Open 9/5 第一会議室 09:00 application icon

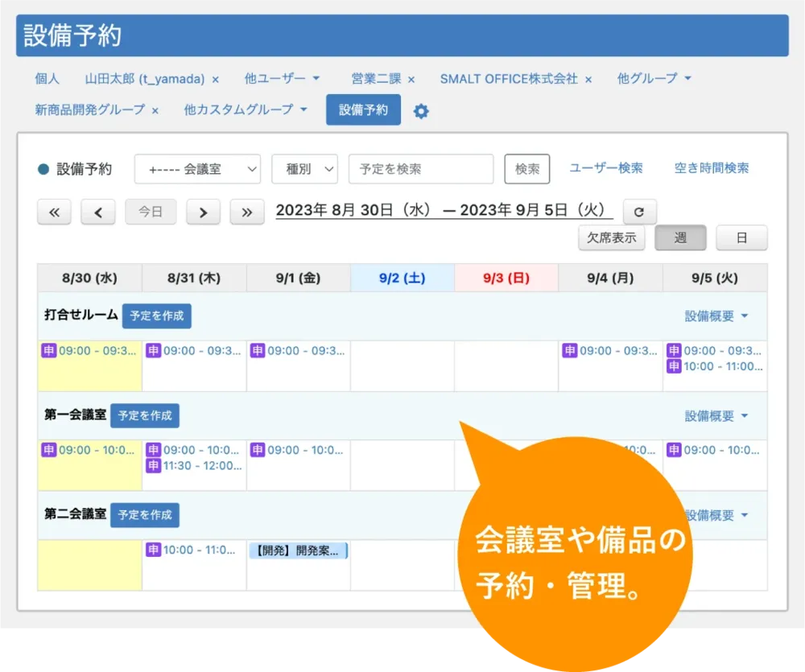[674, 450]
